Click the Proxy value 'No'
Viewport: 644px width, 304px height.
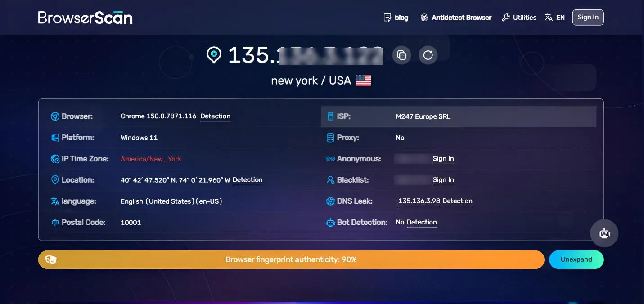pyautogui.click(x=400, y=138)
